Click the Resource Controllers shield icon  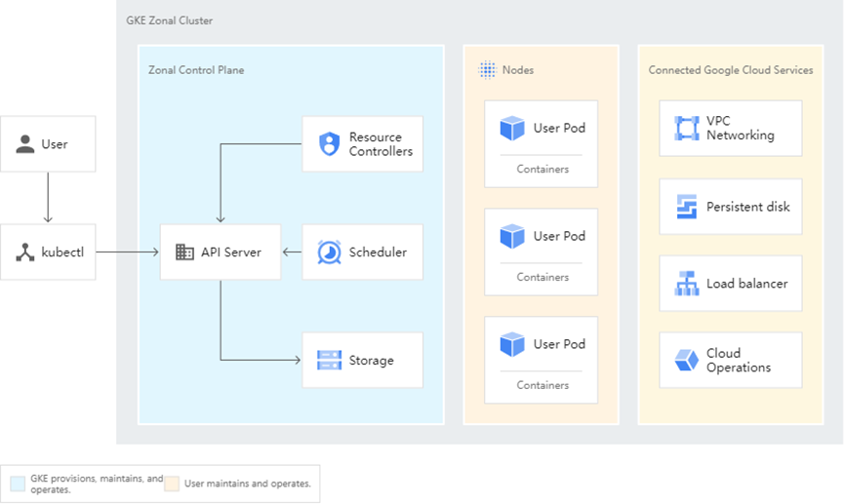(330, 144)
